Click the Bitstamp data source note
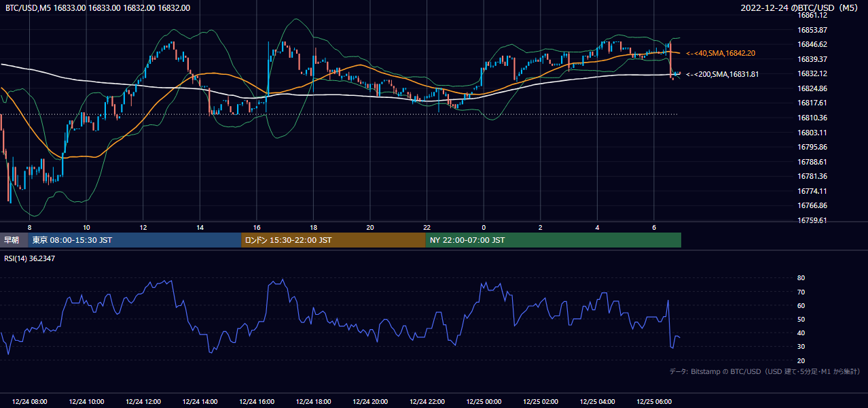Viewport: 868px width, 408px height. click(765, 371)
